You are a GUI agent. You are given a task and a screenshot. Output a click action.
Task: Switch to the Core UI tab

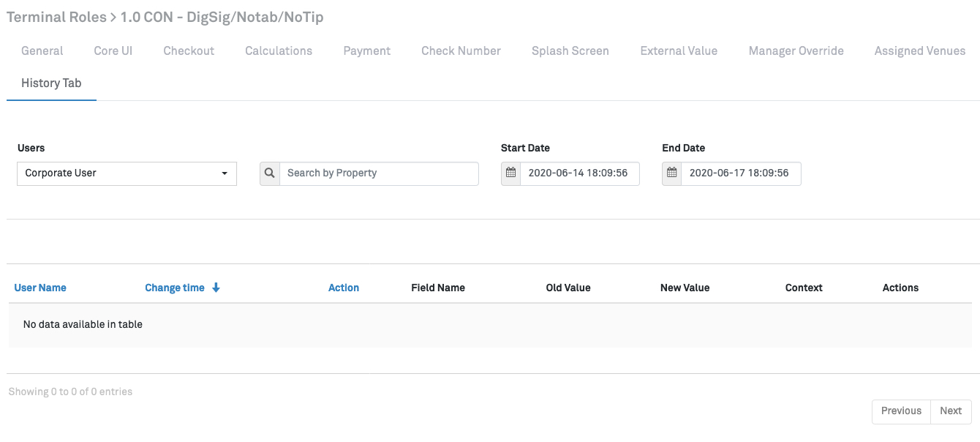(113, 50)
